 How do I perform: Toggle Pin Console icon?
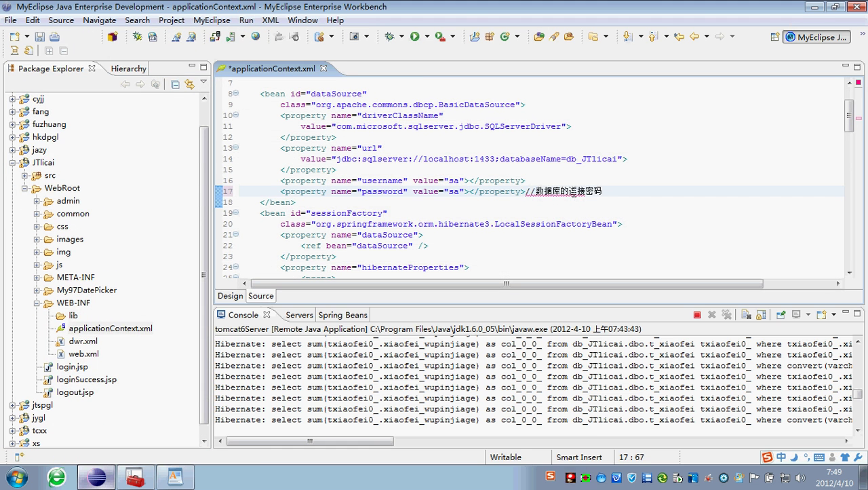tap(781, 315)
